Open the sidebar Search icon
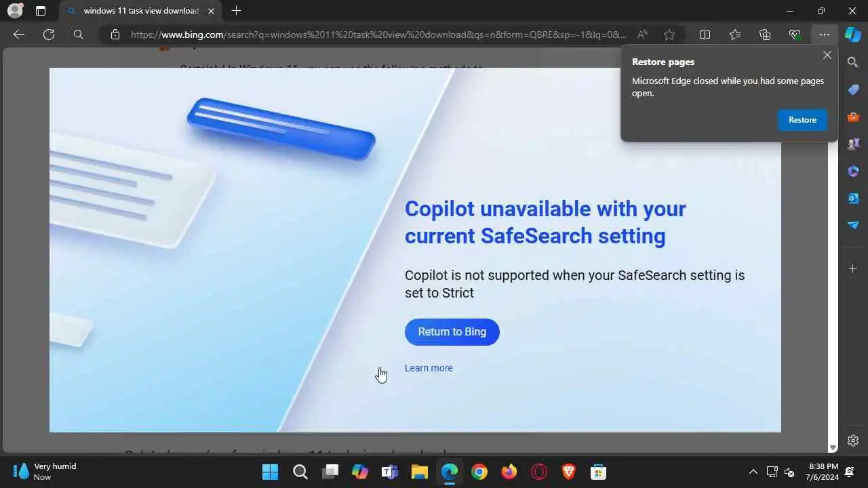 [x=853, y=62]
